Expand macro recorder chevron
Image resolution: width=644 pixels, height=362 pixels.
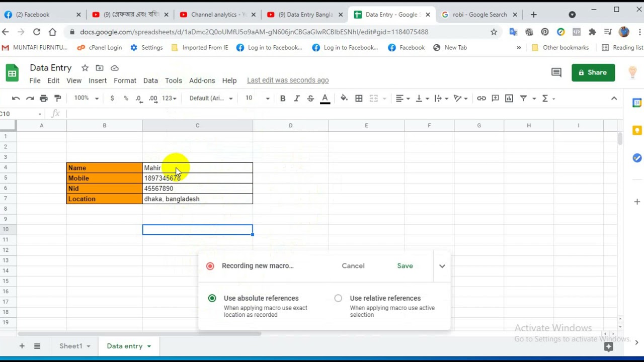pos(442,266)
